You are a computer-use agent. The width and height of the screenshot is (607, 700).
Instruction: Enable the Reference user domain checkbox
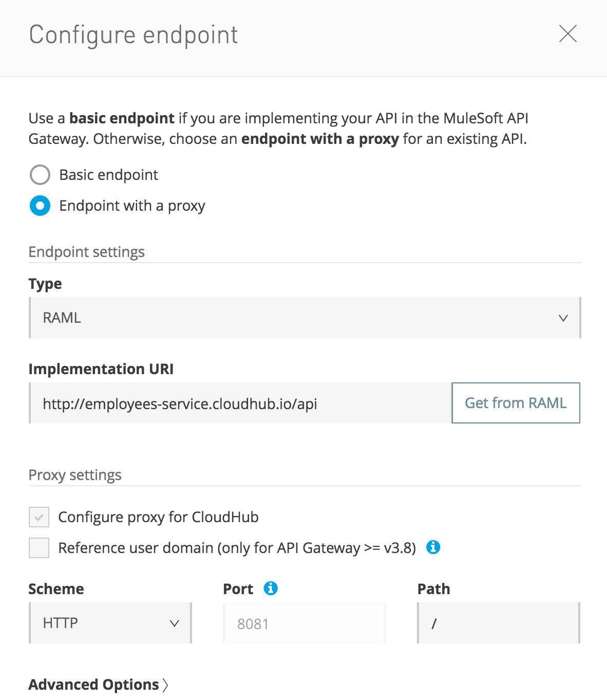[x=39, y=548]
